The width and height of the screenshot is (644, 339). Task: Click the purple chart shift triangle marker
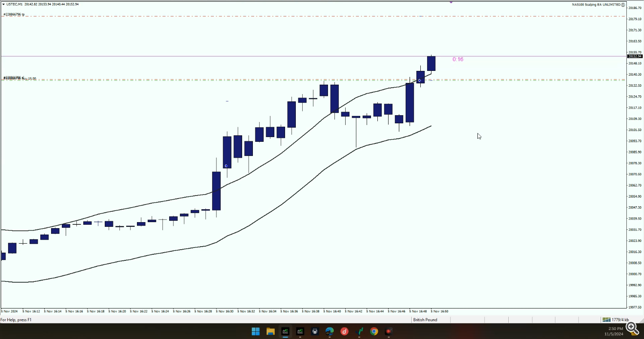pyautogui.click(x=451, y=2)
